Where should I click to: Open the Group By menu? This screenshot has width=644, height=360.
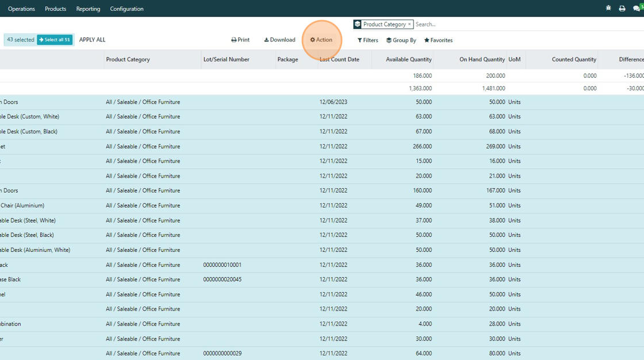point(401,40)
